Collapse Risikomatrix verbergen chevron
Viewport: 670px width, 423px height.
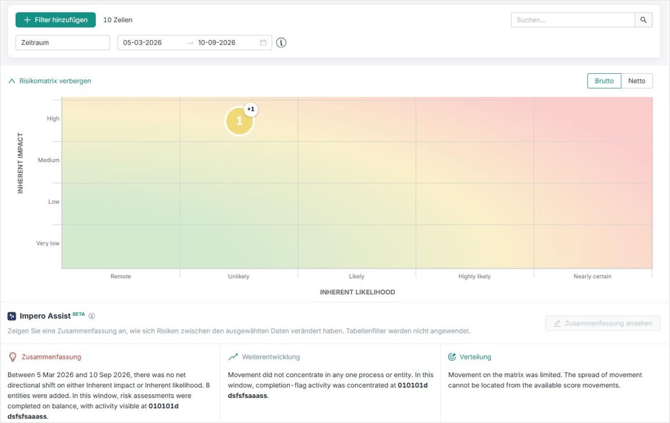point(12,81)
